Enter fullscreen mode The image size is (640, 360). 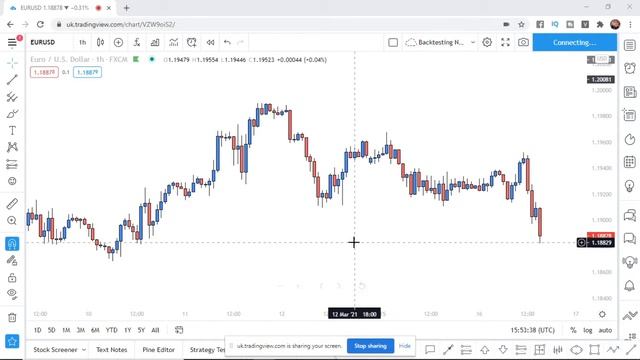[x=505, y=42]
